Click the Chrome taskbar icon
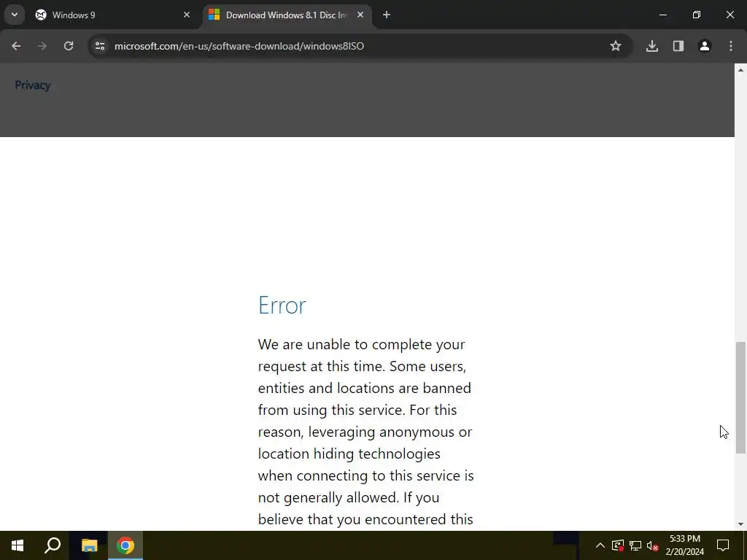 (125, 545)
